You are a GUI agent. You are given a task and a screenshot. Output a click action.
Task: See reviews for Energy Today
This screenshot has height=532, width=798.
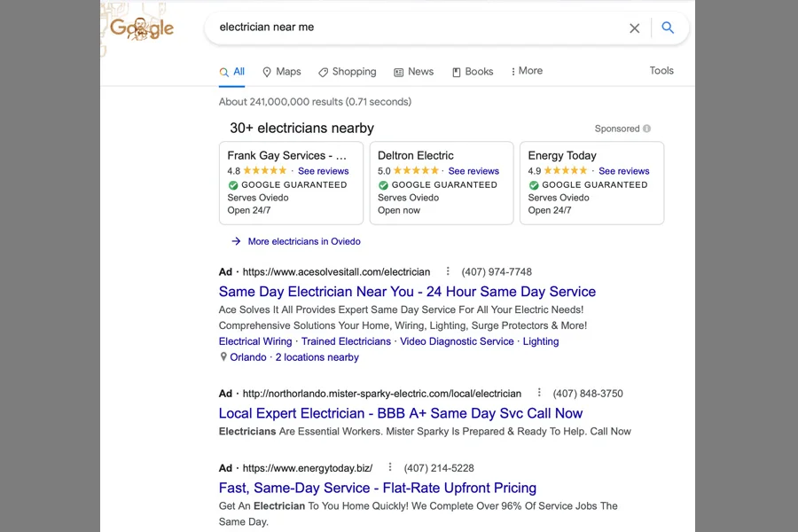tap(624, 171)
